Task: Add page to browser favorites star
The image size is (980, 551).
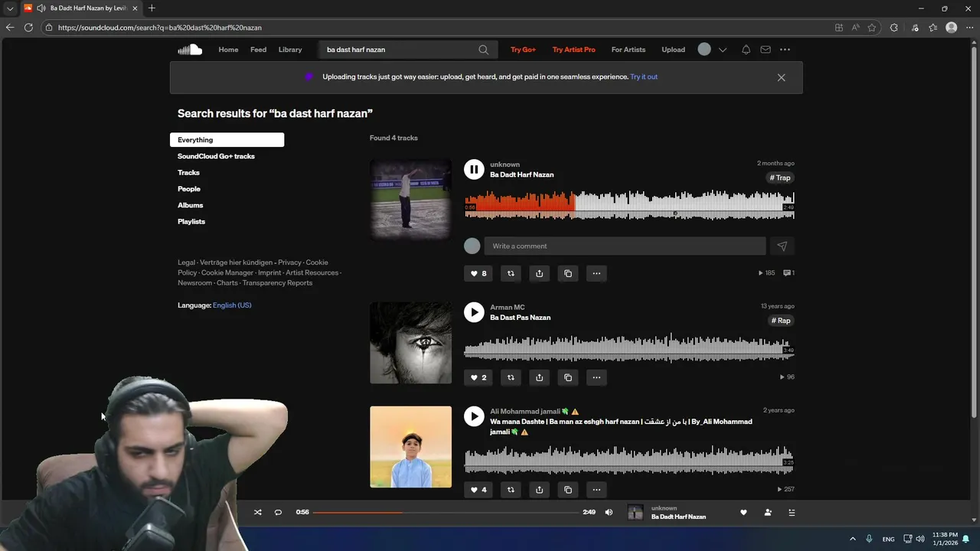Action: point(871,28)
